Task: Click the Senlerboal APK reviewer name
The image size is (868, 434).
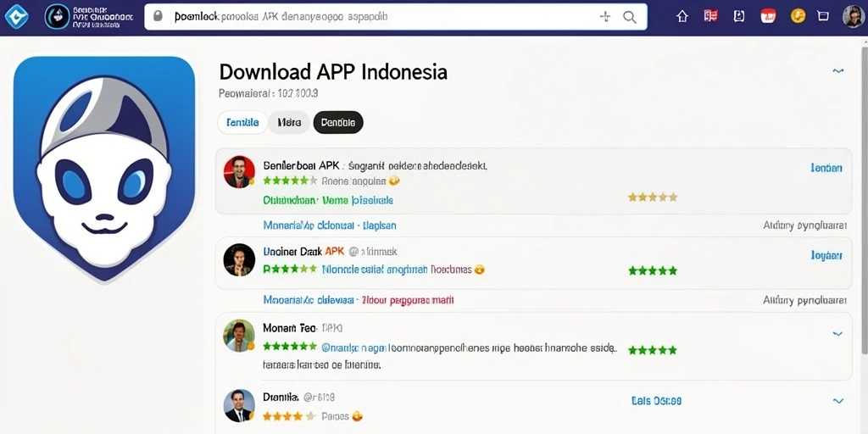Action: pyautogui.click(x=301, y=165)
